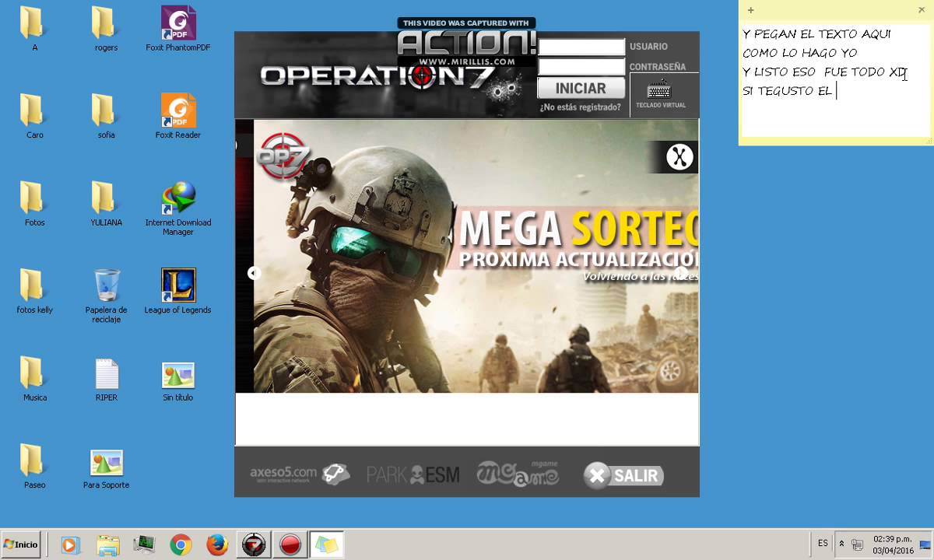Go to the previous banner slide
The image size is (934, 560).
coord(254,273)
